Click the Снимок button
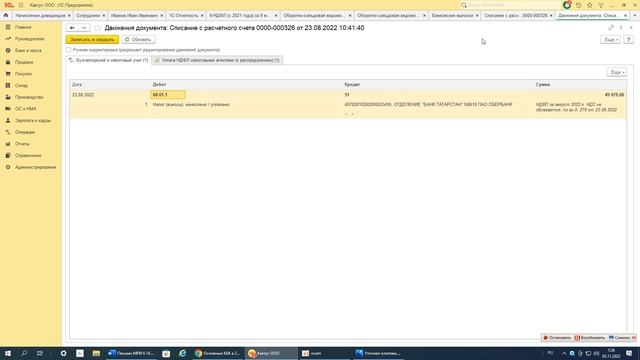Viewport: 640px width, 360px height. (620, 338)
